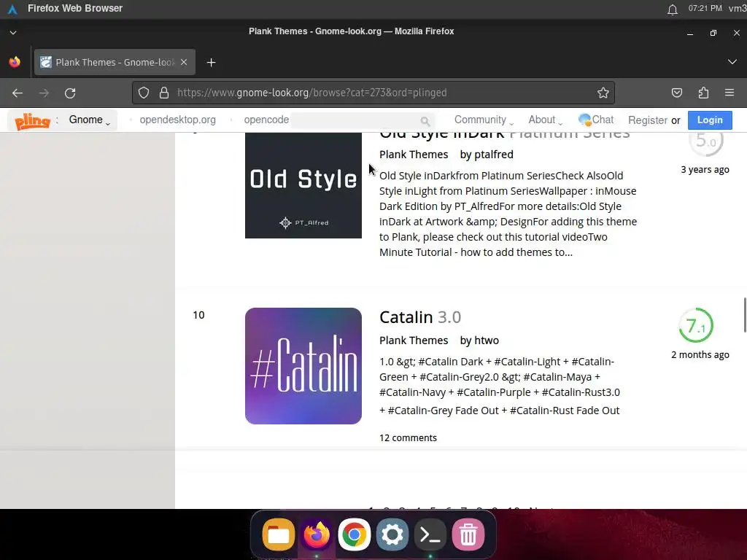Expand the Community menu

(x=484, y=120)
